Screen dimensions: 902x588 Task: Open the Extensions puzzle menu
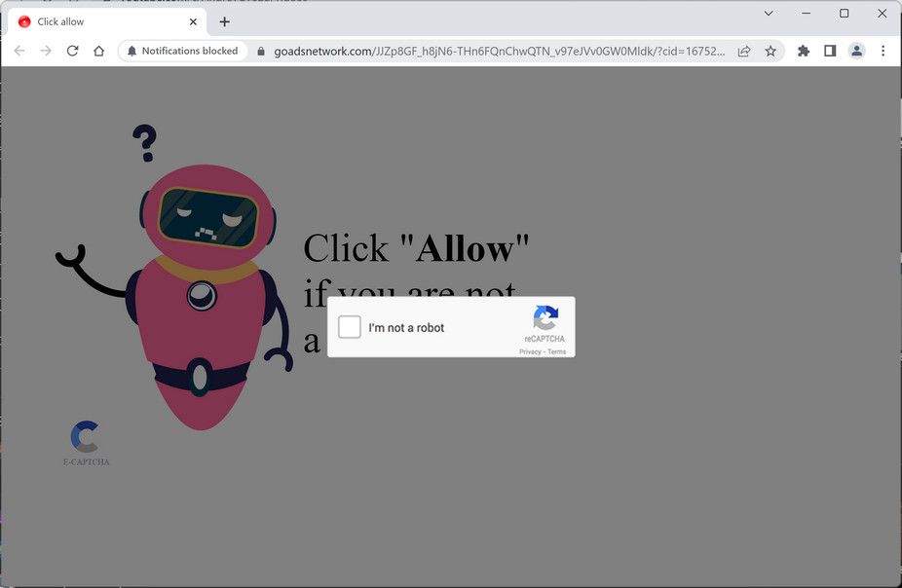804,52
